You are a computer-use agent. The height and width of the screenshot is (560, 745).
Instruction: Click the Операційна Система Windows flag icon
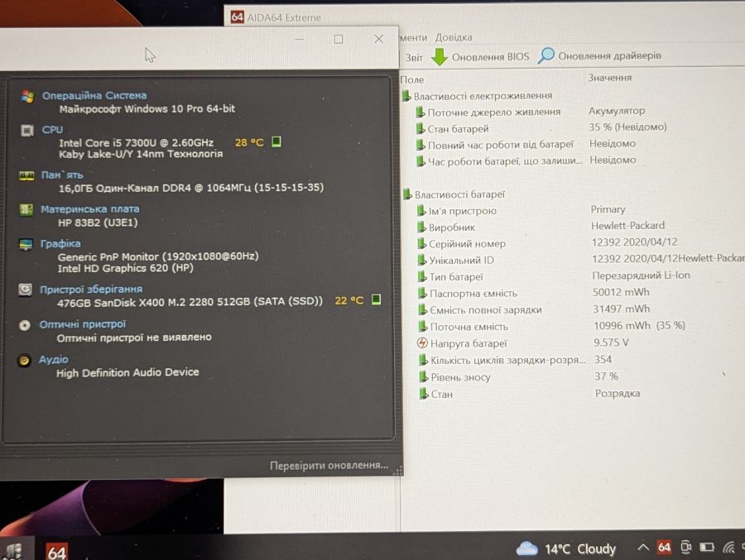[x=27, y=96]
